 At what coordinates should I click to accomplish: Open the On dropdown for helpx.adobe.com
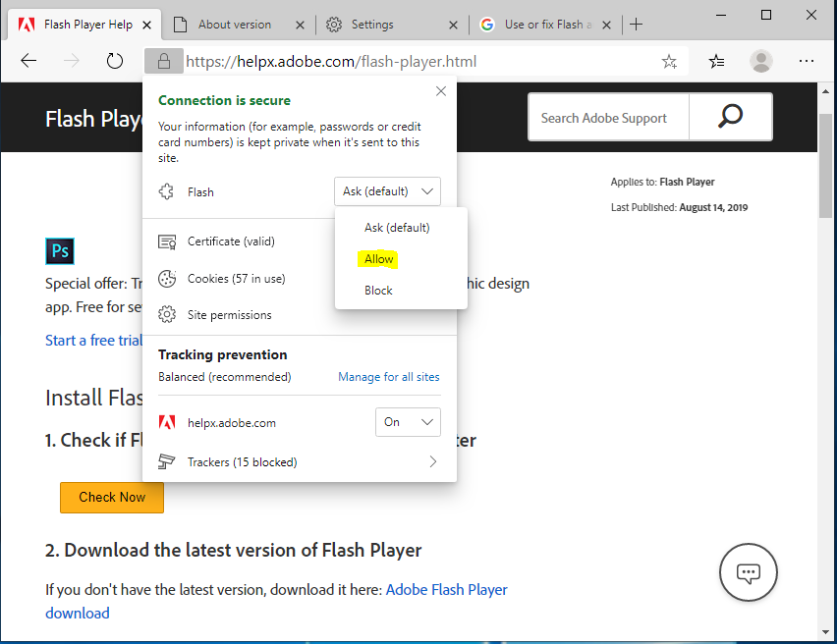pos(408,422)
